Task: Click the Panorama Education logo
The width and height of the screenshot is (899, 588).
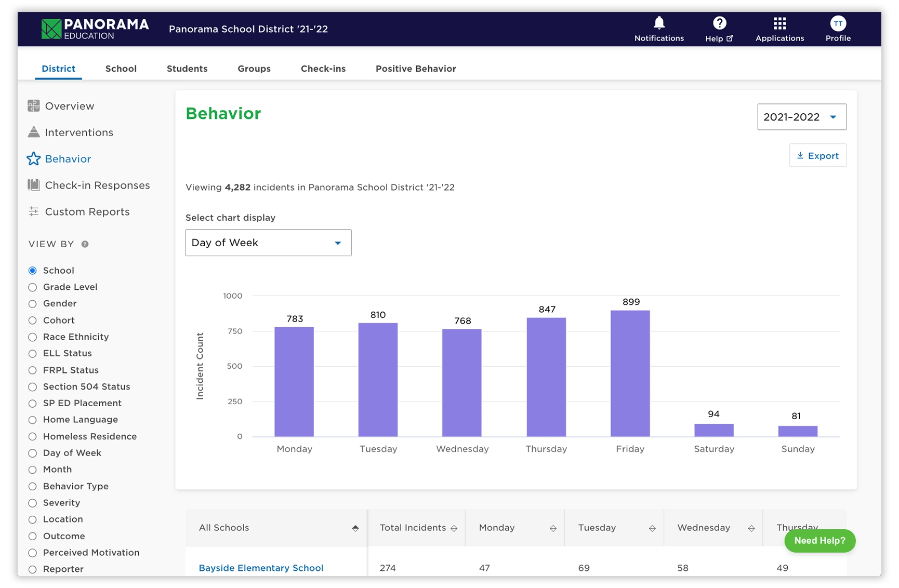Action: click(95, 29)
